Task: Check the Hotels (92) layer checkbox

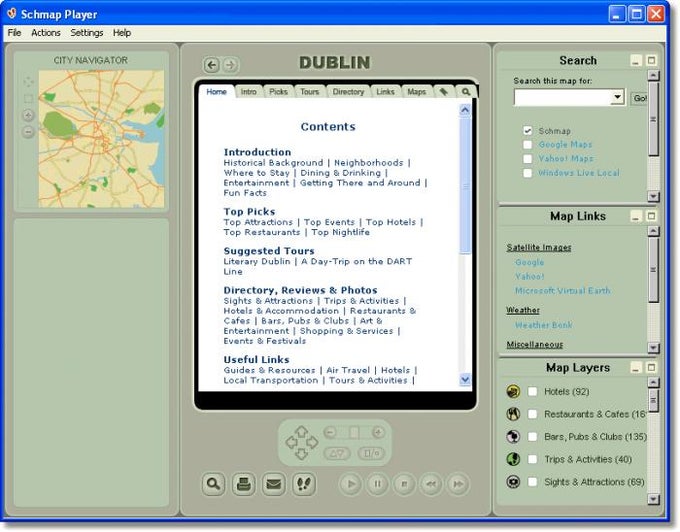Action: [x=532, y=392]
